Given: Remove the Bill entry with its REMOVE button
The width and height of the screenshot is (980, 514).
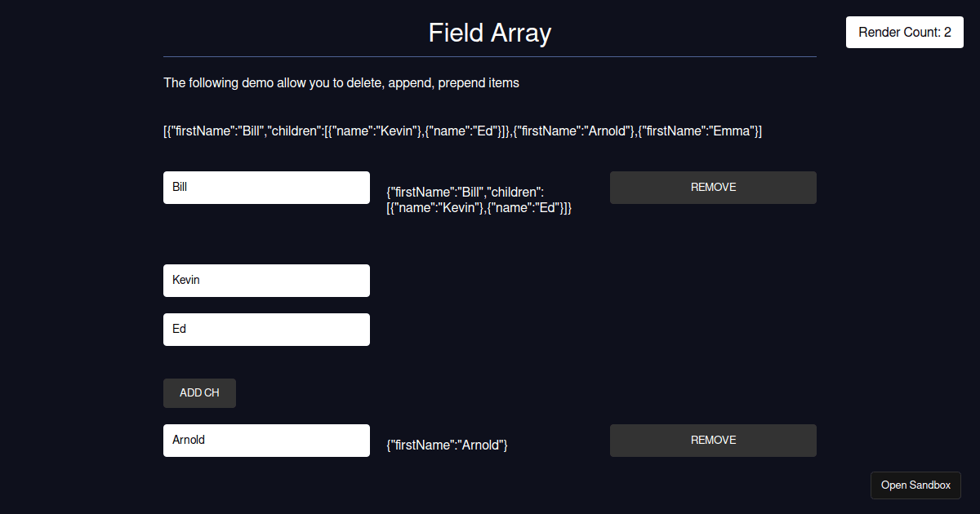Looking at the screenshot, I should (713, 188).
